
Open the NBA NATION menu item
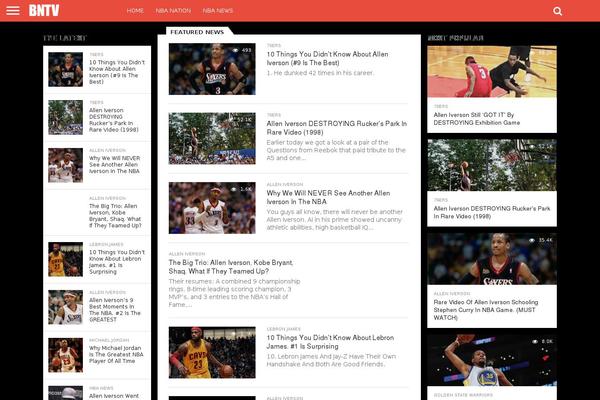pyautogui.click(x=173, y=11)
